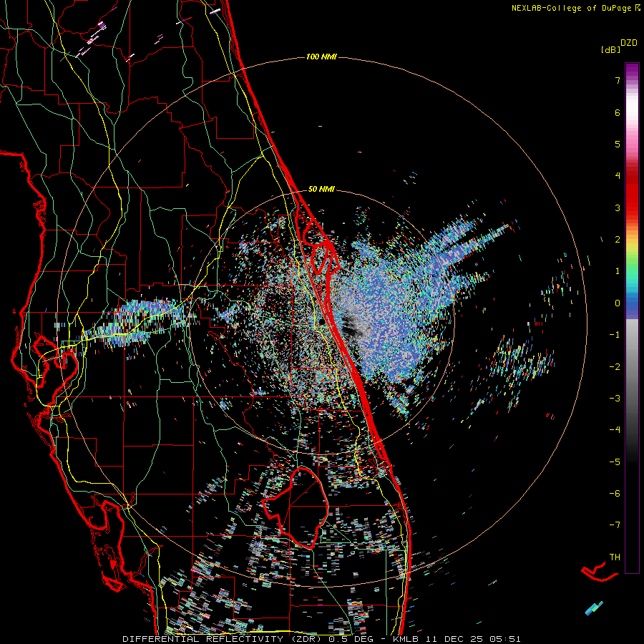
Task: Click the -1 value on the color scale
Action: [x=615, y=335]
